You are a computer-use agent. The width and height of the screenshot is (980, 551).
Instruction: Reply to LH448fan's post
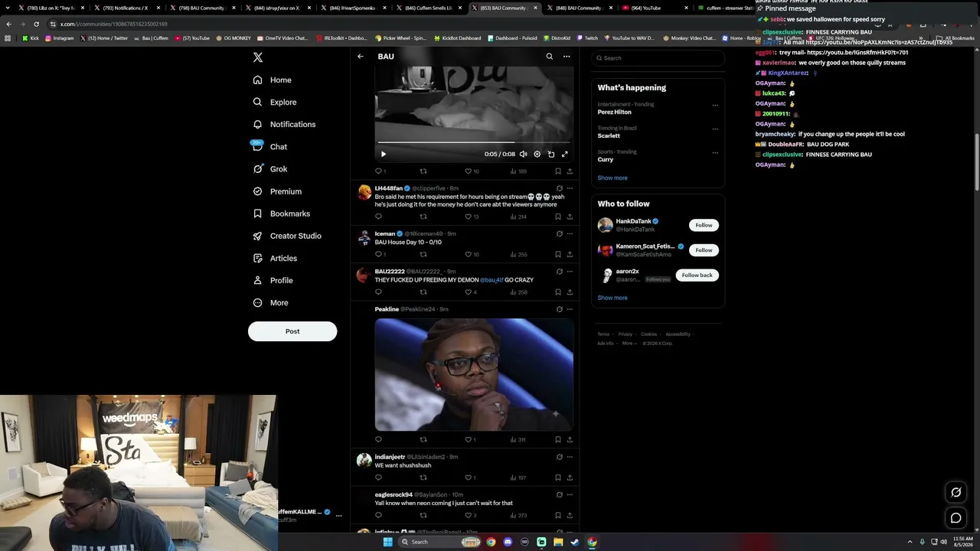click(378, 217)
